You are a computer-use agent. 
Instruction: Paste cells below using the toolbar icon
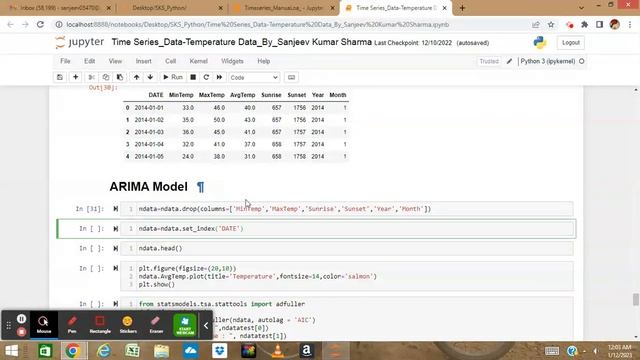coord(120,77)
